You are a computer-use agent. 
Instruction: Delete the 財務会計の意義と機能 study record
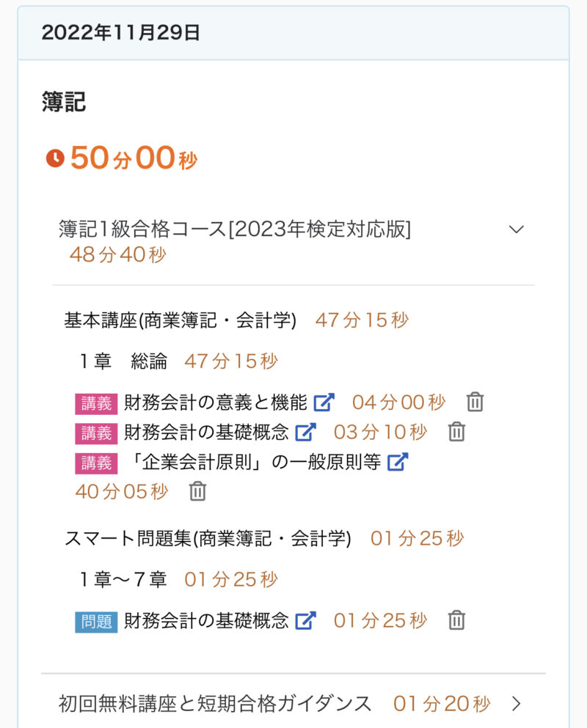[x=475, y=402]
